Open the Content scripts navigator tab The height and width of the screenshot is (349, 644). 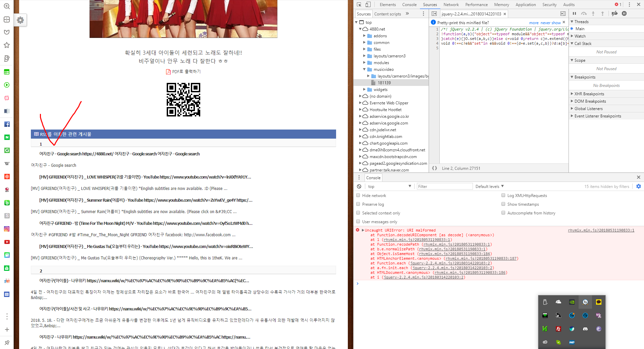coord(387,14)
